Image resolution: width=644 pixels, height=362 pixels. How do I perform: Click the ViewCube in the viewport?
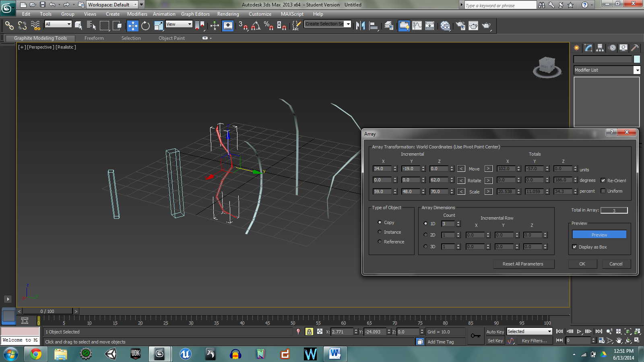[547, 67]
